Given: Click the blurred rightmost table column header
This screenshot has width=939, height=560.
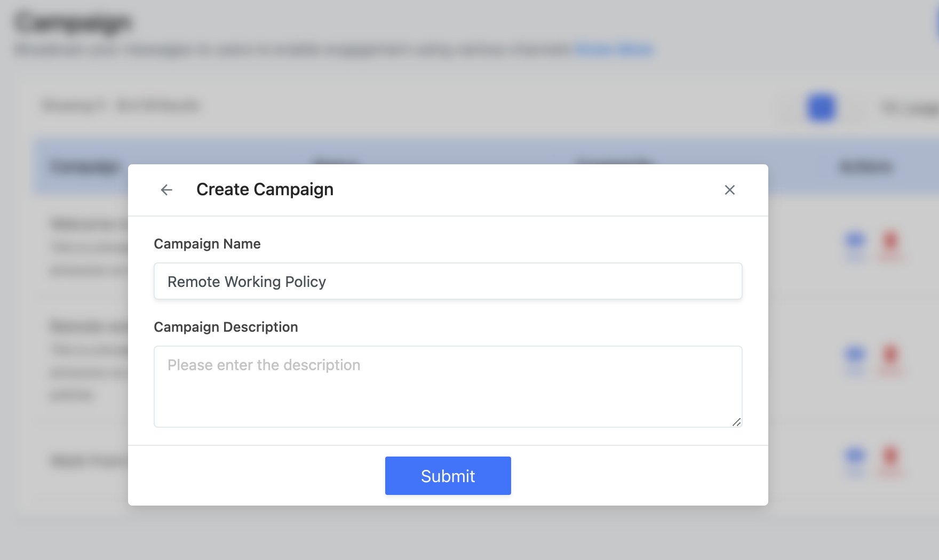Looking at the screenshot, I should pos(865,167).
